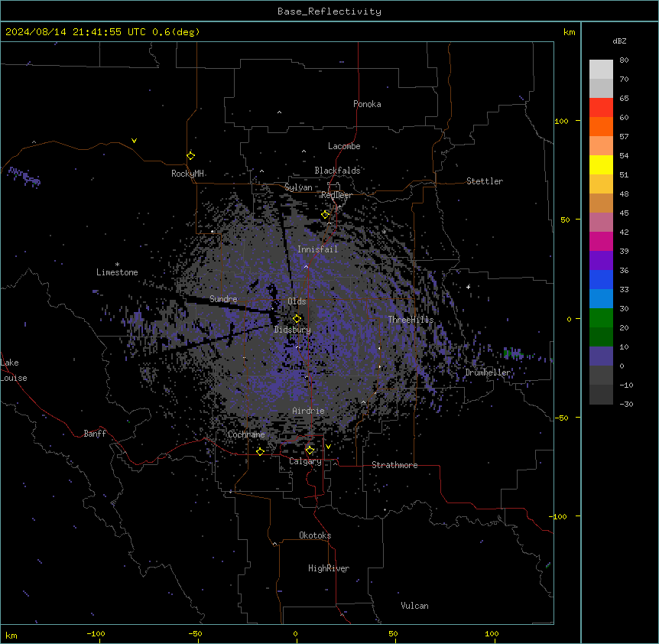Click the Lacombe town label
This screenshot has width=659, height=644.
tap(344, 146)
